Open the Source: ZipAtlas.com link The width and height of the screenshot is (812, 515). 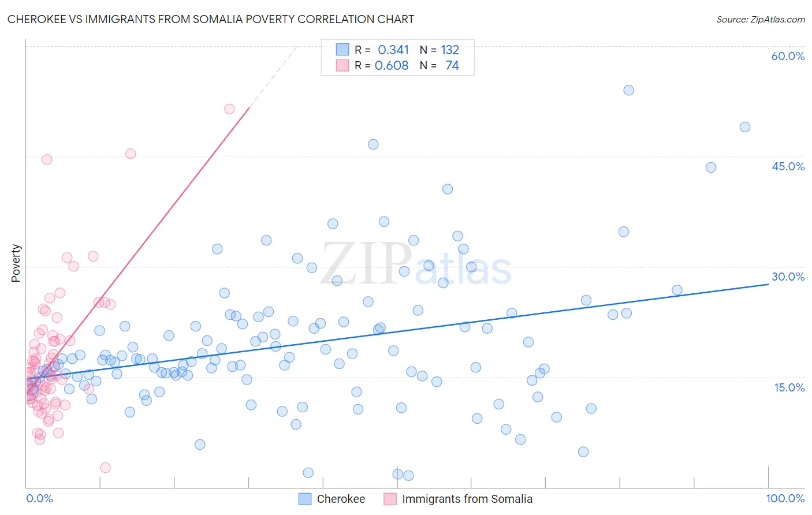[x=760, y=19]
